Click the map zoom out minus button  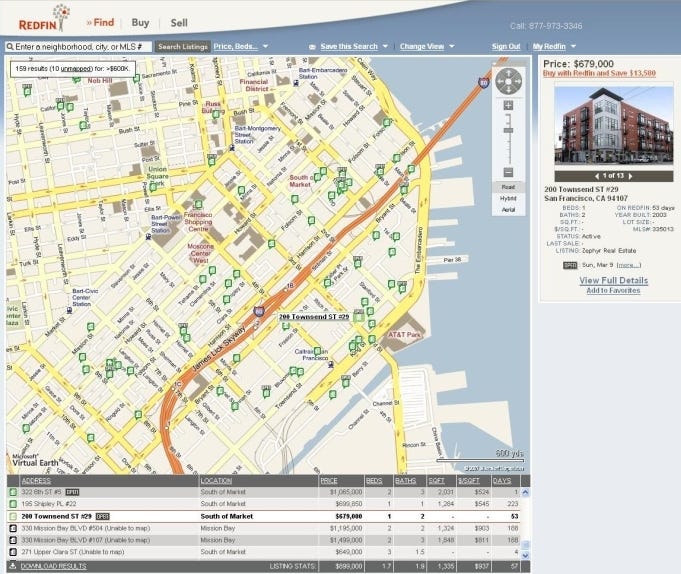[x=508, y=172]
